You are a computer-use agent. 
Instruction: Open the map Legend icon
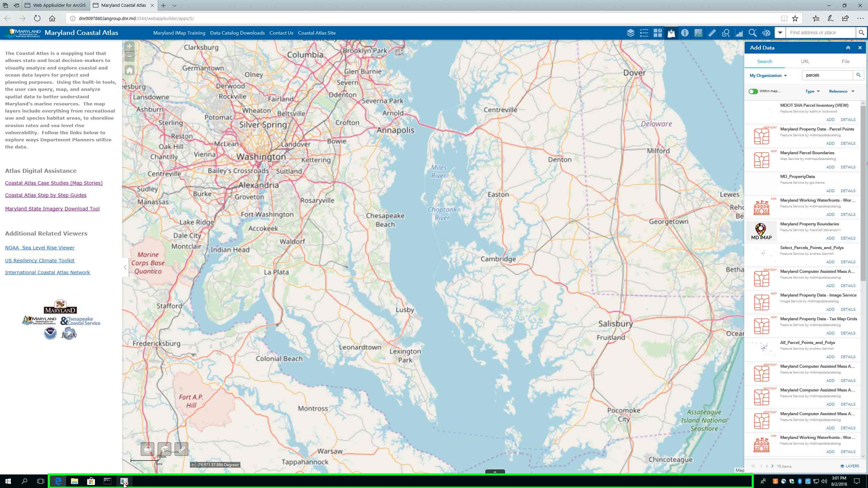644,33
